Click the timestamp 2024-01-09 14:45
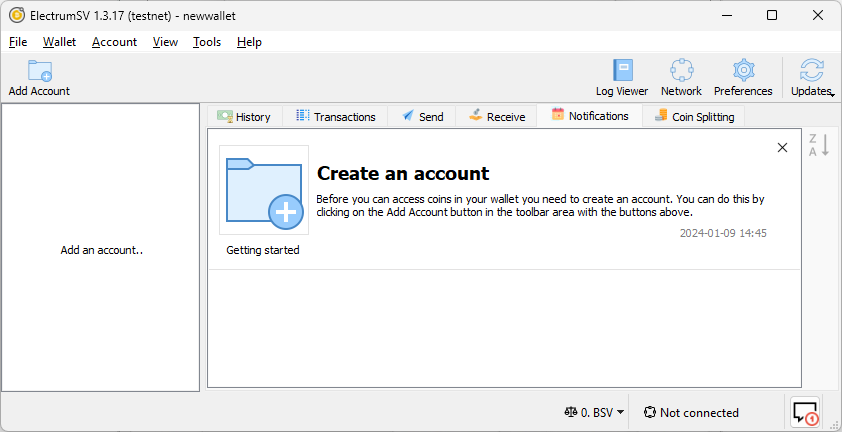842x432 pixels. coord(723,233)
